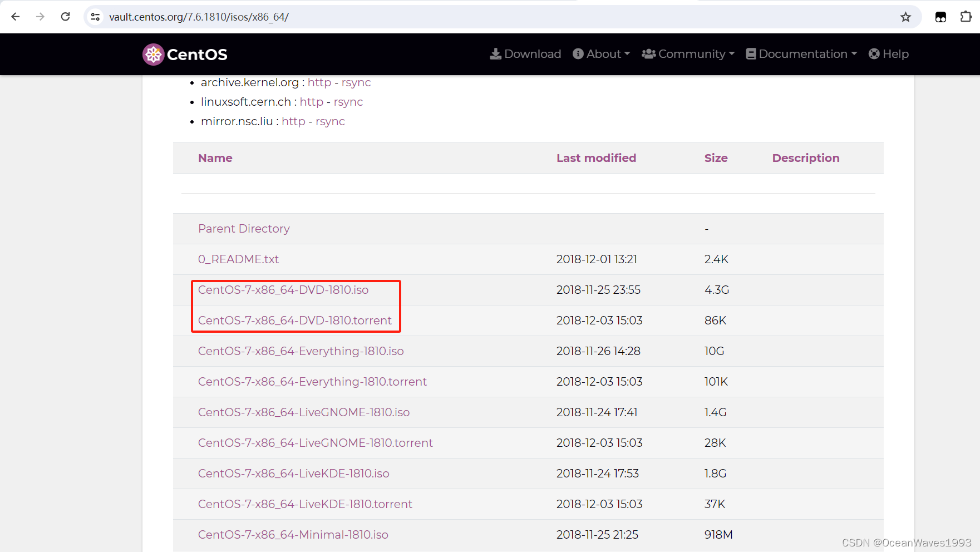Bookmark this page with star icon
Image resolution: width=980 pixels, height=552 pixels.
tap(905, 17)
